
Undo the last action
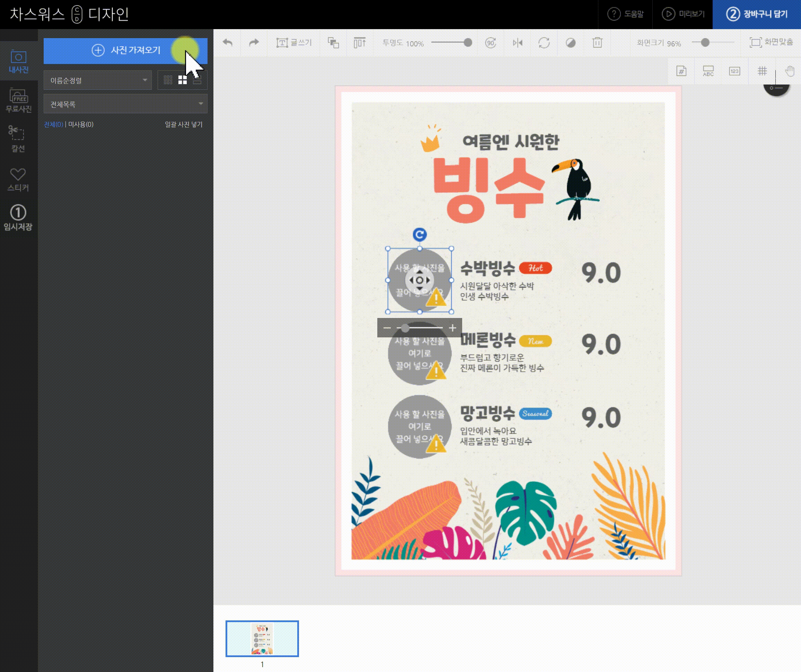pyautogui.click(x=227, y=43)
